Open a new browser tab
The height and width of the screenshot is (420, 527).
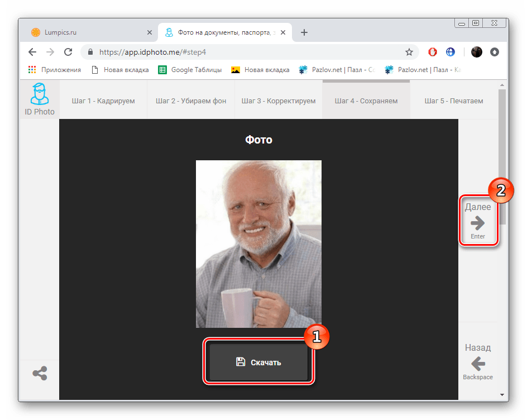click(x=304, y=32)
